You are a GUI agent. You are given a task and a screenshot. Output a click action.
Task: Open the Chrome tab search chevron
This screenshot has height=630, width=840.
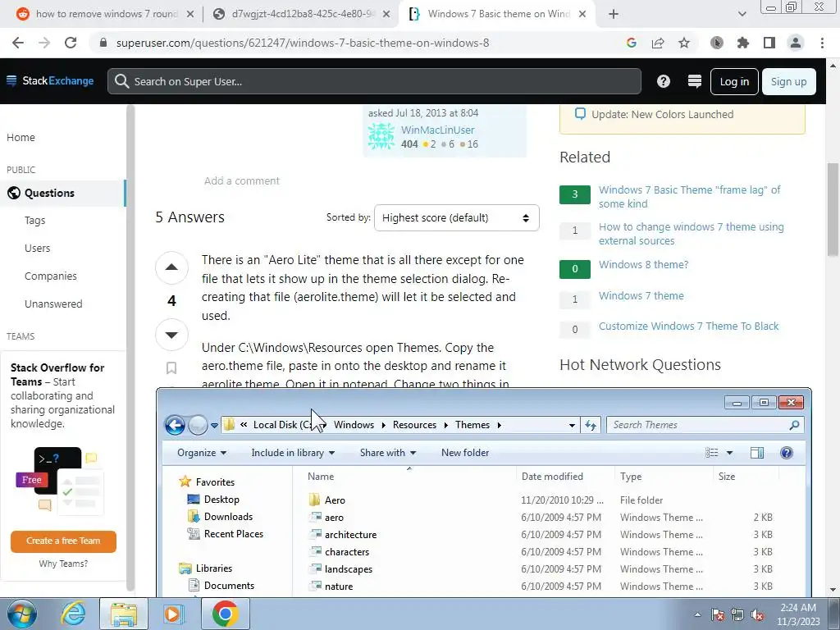tap(742, 15)
